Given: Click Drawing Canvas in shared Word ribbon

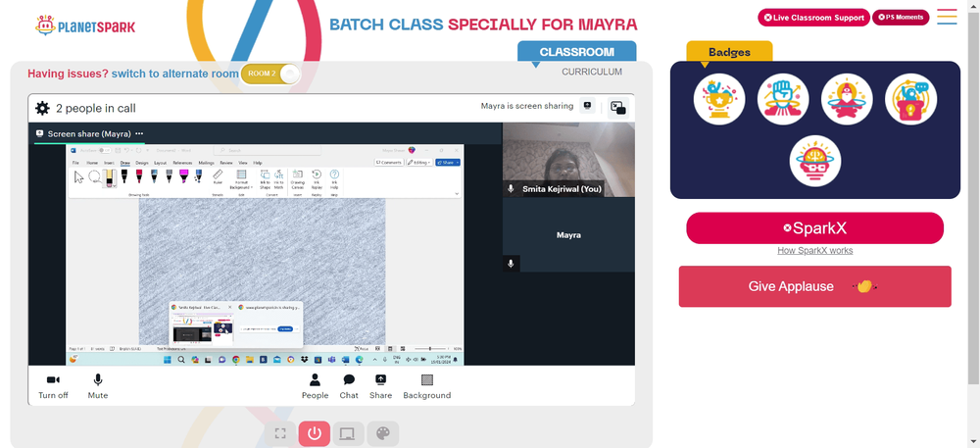Looking at the screenshot, I should (x=298, y=180).
